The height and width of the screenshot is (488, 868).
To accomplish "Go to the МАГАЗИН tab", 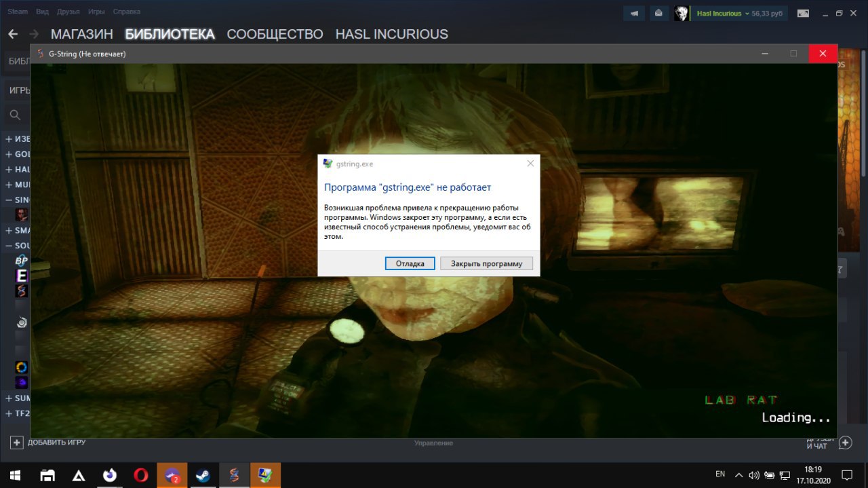I will pos(81,34).
